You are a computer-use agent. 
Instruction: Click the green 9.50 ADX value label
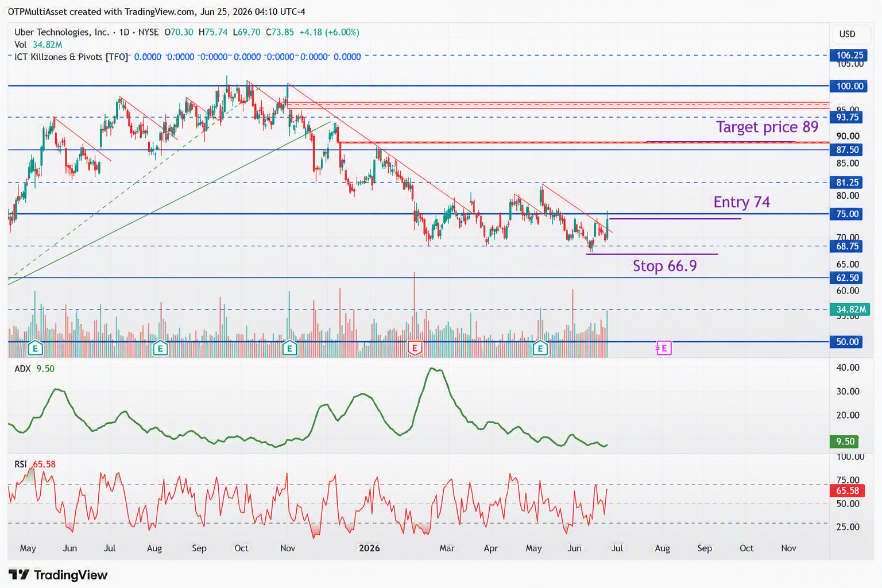[x=845, y=442]
